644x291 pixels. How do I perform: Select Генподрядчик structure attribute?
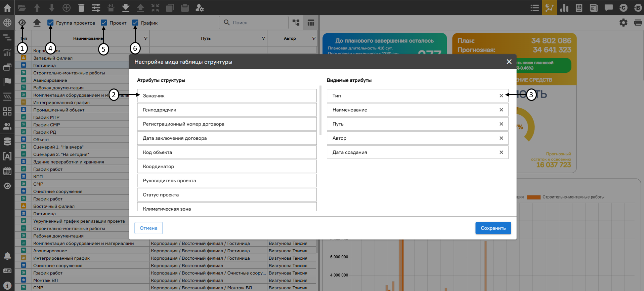point(227,110)
